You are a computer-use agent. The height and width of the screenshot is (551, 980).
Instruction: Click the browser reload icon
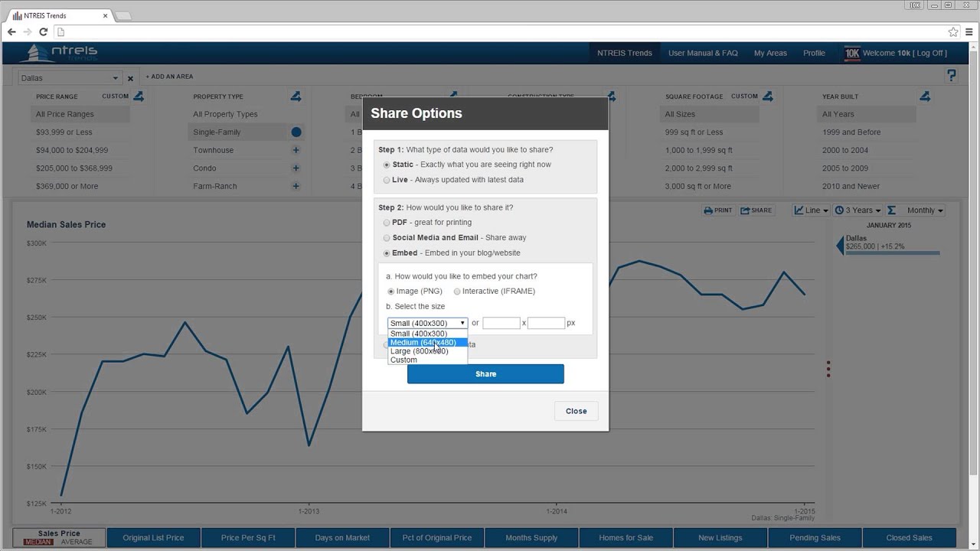click(43, 31)
